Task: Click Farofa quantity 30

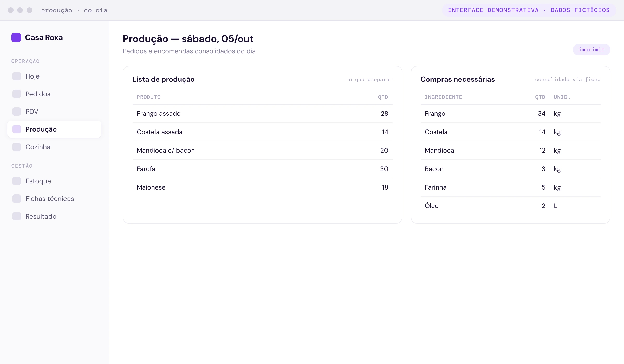Action: pos(384,169)
